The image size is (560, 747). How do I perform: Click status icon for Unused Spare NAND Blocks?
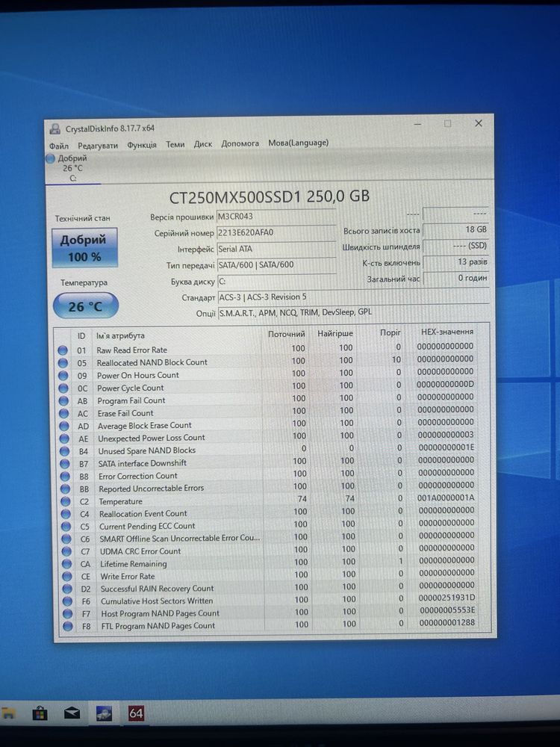click(64, 451)
